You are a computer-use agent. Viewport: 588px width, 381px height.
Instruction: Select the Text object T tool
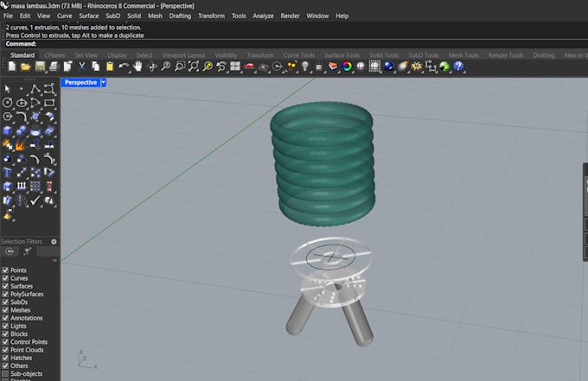coord(7,173)
